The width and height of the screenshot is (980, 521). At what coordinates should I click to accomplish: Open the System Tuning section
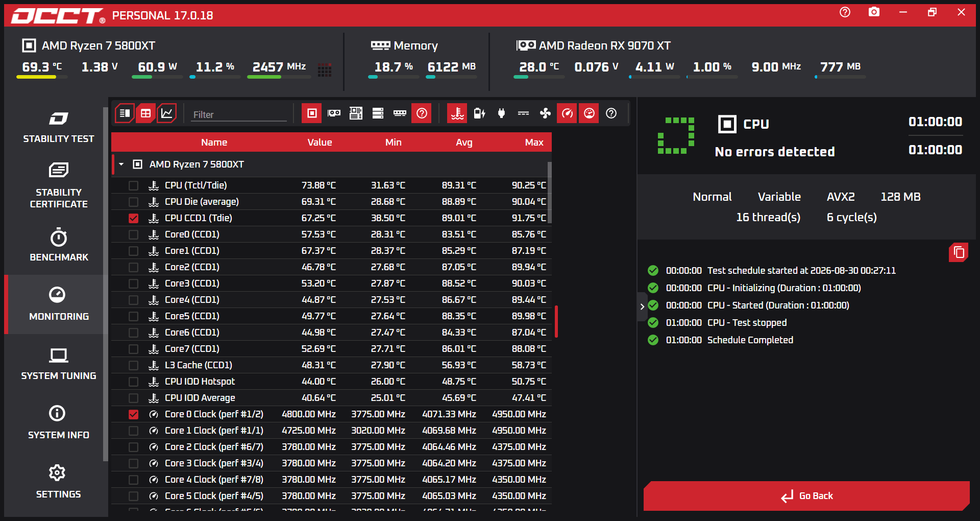click(58, 364)
